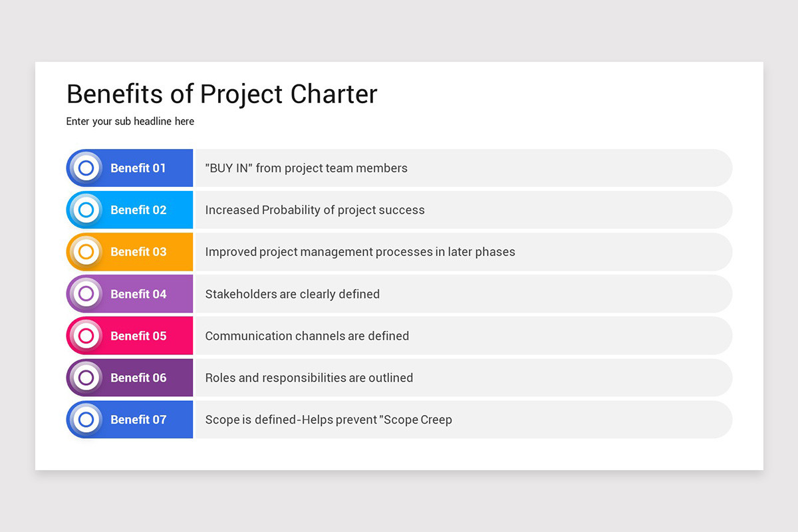The image size is (798, 532).
Task: Click the Benefit 02 label
Action: [x=138, y=210]
